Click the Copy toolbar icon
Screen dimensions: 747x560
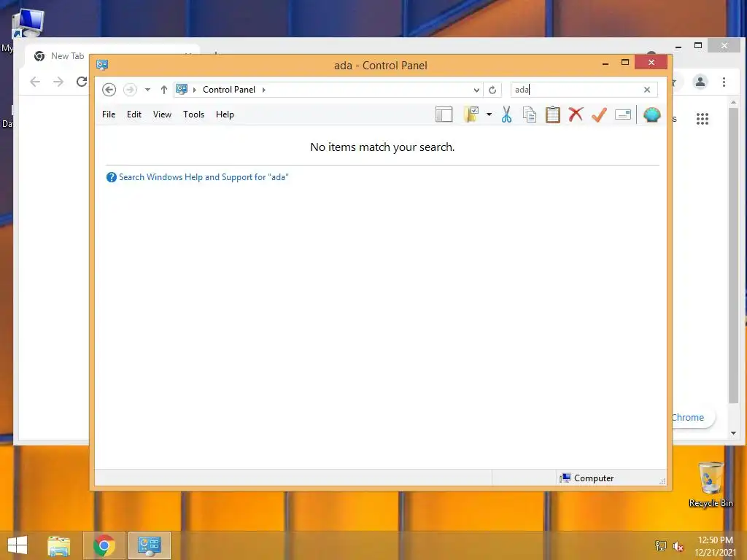coord(530,114)
